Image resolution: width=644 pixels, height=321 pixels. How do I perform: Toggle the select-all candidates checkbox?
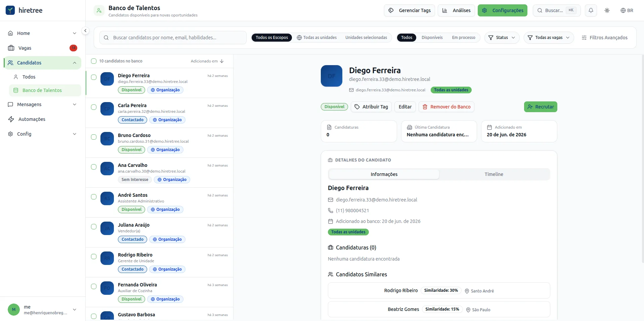pyautogui.click(x=94, y=61)
